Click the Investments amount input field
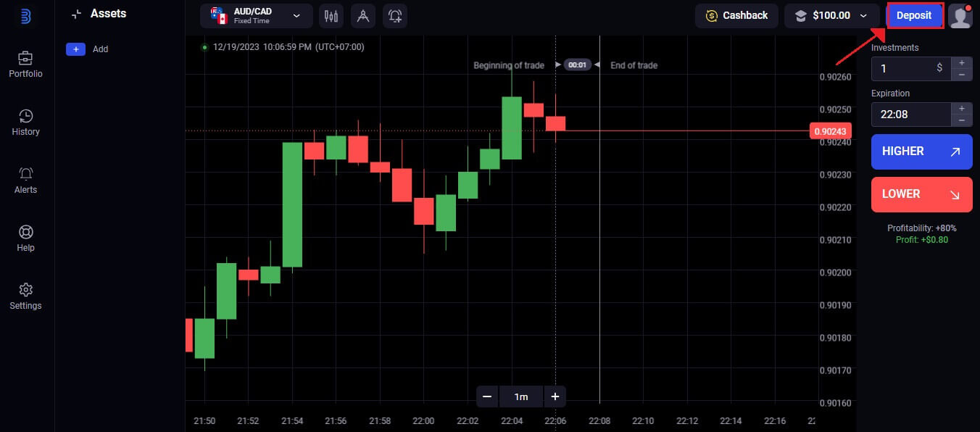980x432 pixels. tap(906, 68)
